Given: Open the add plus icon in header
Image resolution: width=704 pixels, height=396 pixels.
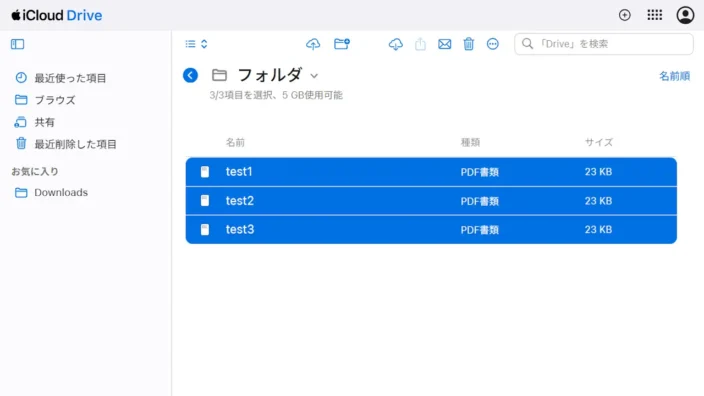Looking at the screenshot, I should pos(625,15).
